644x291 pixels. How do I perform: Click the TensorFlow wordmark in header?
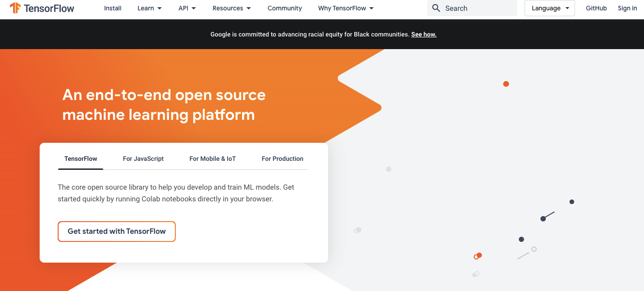click(49, 8)
